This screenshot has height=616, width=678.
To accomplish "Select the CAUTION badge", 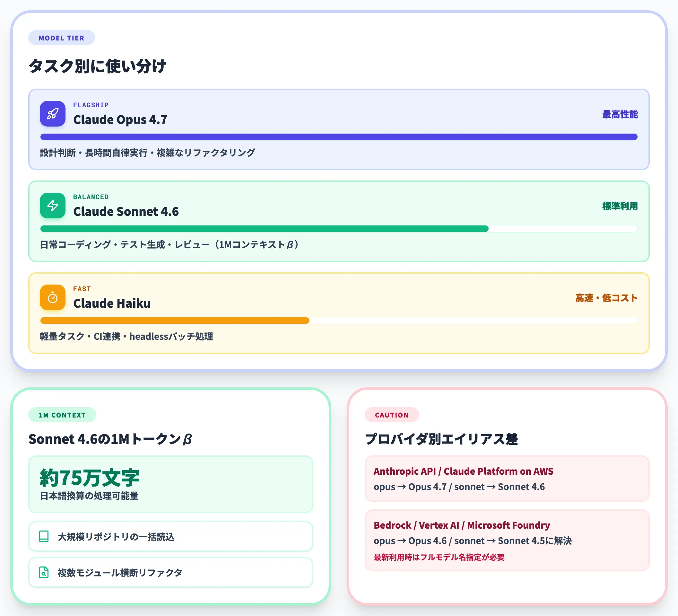I will tap(392, 415).
